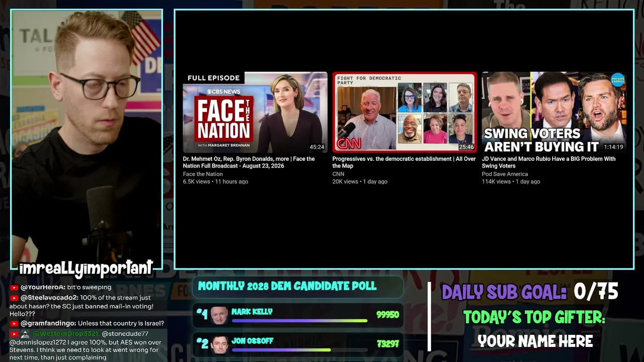This screenshot has width=644, height=362.
Task: Click the 1:14:19 duration badge
Action: (x=613, y=147)
